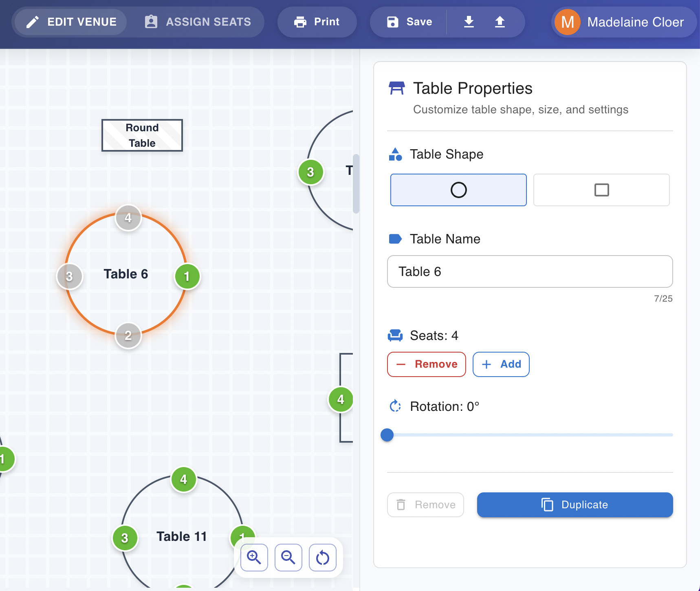This screenshot has height=591, width=700.
Task: Select seat 4 of Table 11
Action: (184, 479)
